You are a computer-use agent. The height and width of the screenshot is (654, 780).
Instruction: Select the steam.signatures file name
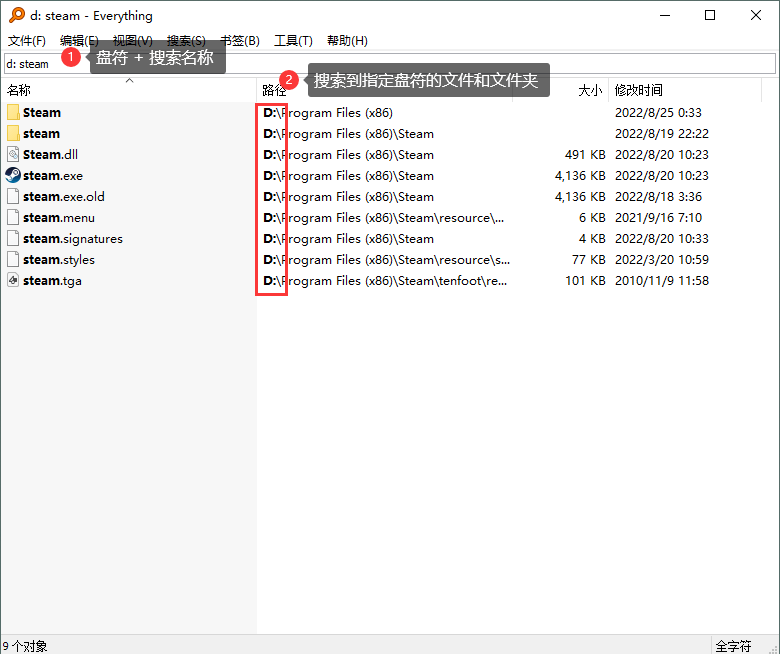pos(73,239)
